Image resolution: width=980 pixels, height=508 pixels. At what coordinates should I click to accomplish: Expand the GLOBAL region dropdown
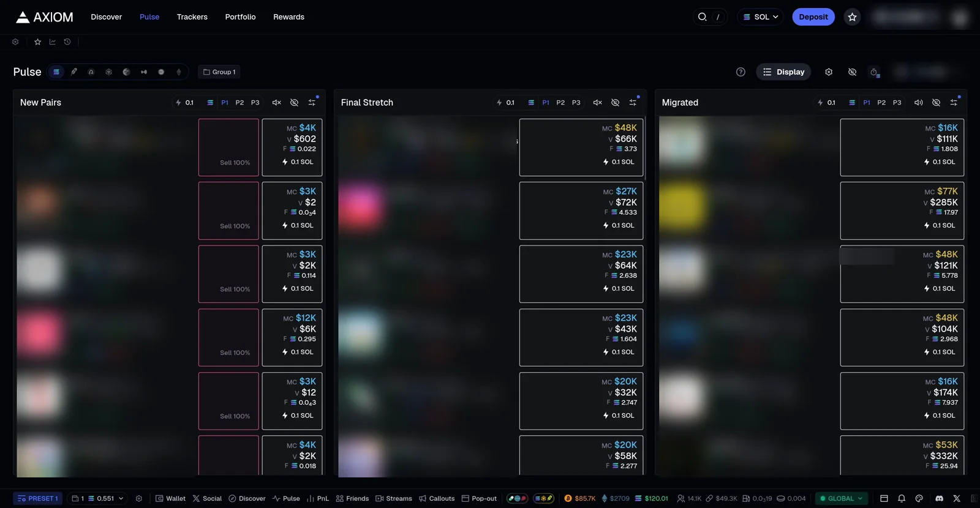click(842, 498)
